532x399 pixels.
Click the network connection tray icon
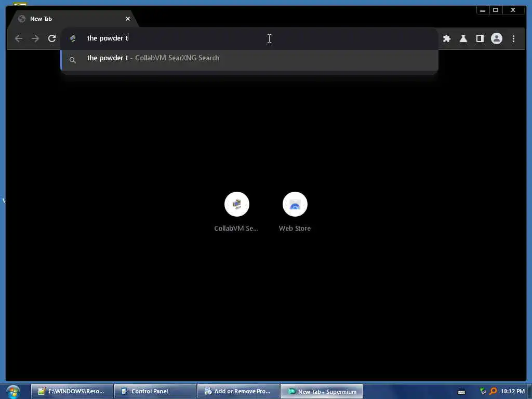(x=483, y=392)
